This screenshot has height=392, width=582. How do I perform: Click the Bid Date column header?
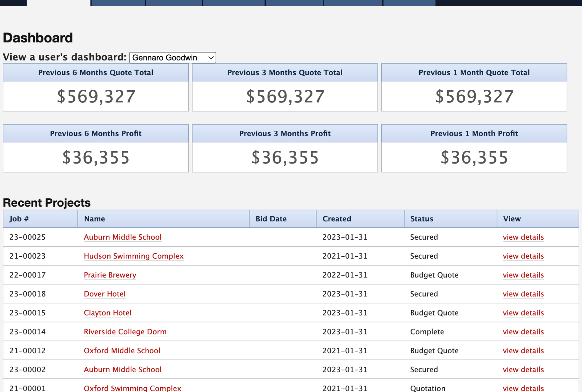tap(271, 219)
